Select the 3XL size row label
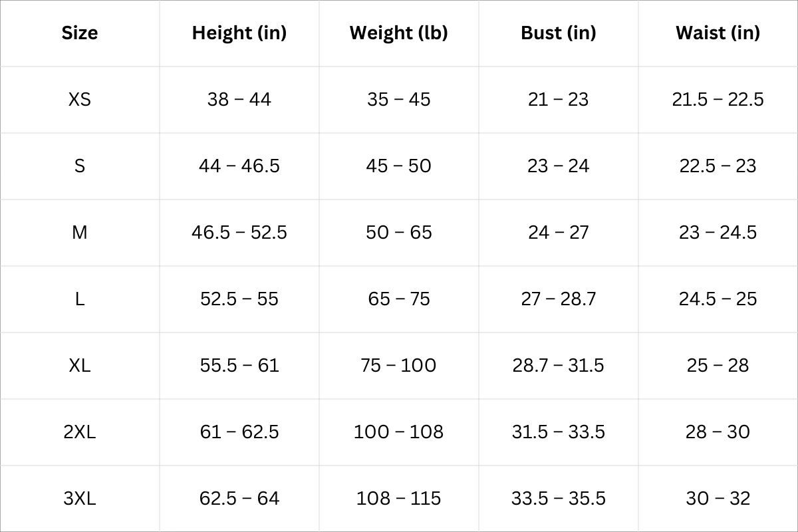 coord(80,499)
